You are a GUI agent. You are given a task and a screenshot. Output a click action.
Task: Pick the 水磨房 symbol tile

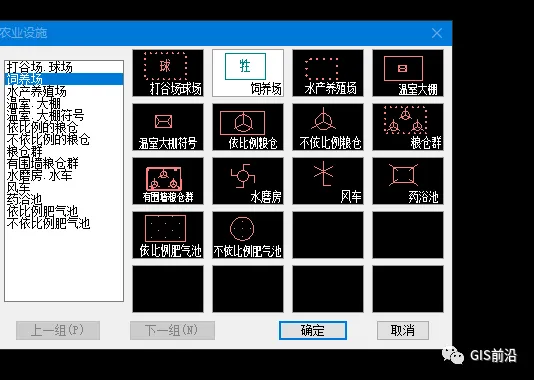(248, 181)
